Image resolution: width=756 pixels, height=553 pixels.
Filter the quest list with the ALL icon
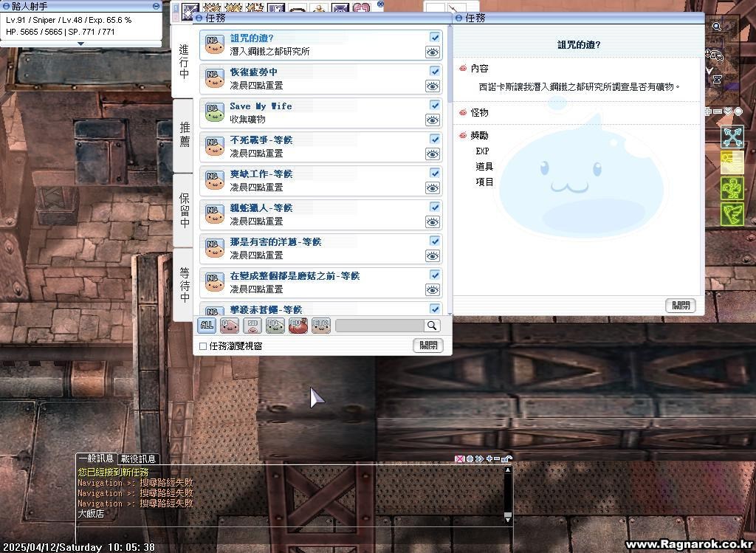(207, 326)
